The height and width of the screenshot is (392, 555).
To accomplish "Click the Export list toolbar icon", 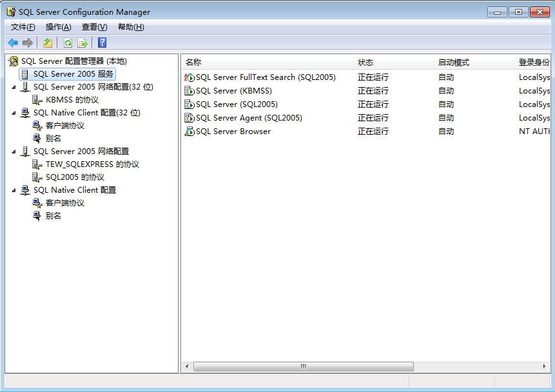I will tap(83, 43).
